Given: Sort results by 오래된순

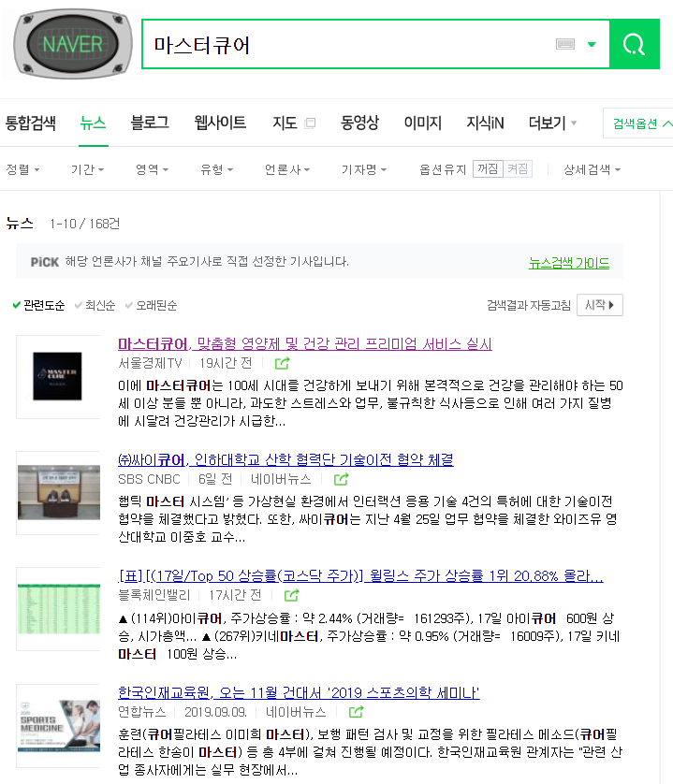Looking at the screenshot, I should [151, 305].
